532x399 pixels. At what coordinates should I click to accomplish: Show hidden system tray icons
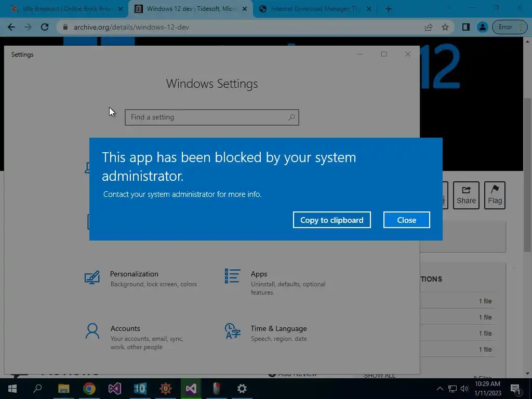(x=440, y=389)
